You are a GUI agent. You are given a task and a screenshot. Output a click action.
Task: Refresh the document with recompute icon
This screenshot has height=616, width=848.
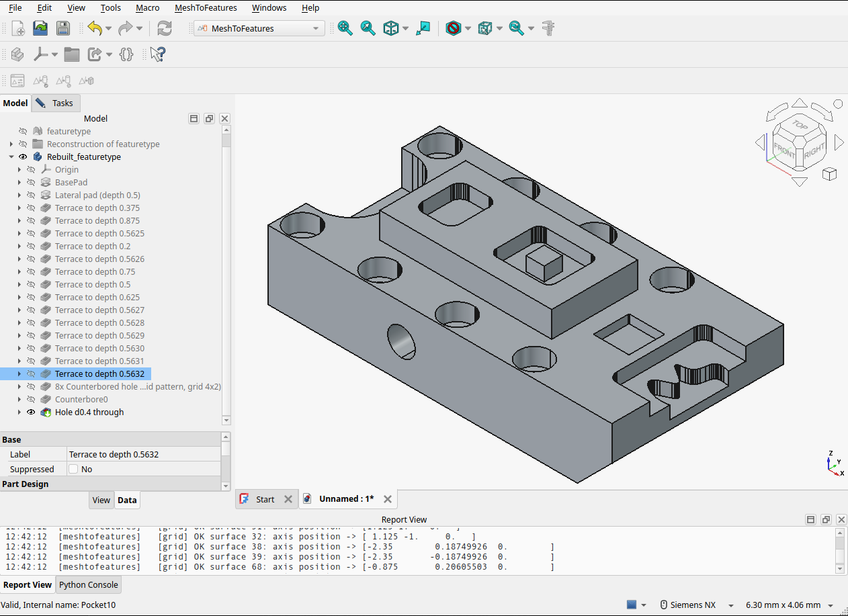click(x=165, y=28)
